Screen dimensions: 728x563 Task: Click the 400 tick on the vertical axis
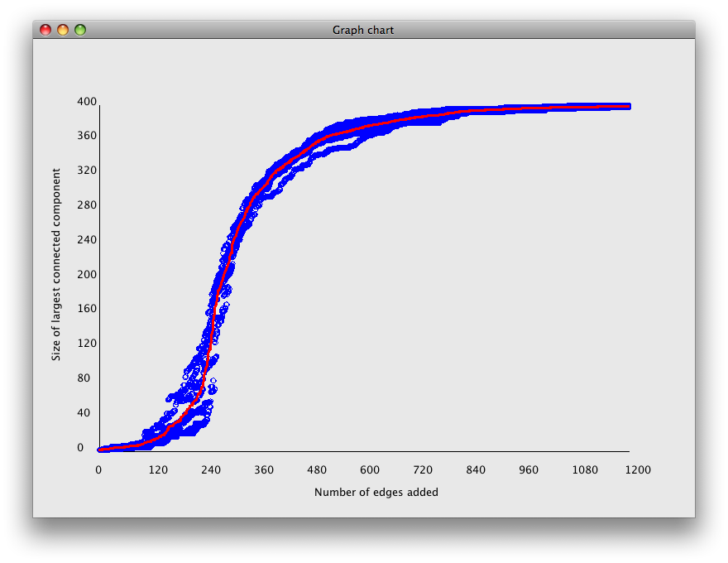(x=87, y=102)
